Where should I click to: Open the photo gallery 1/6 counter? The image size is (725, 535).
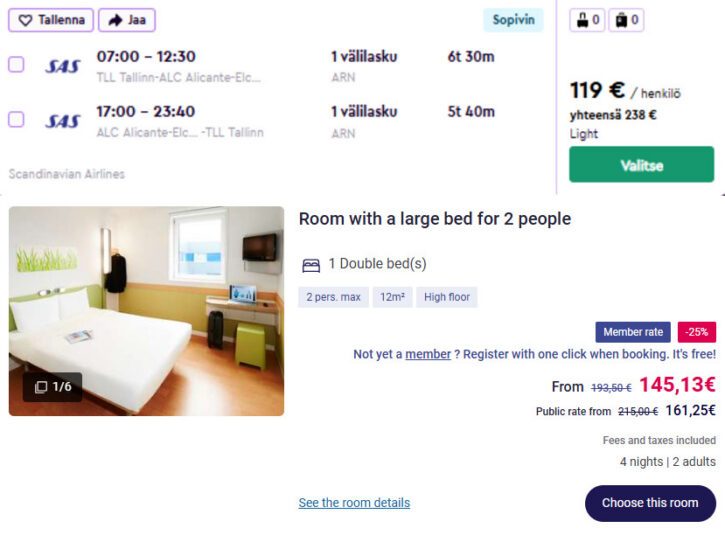pyautogui.click(x=53, y=387)
